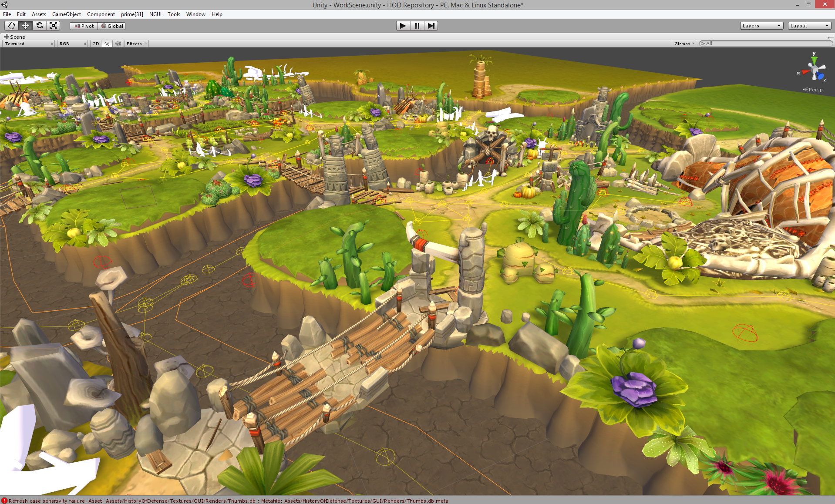Select the Hand (pan) tool
Viewport: 835px width, 504px height.
[x=11, y=26]
